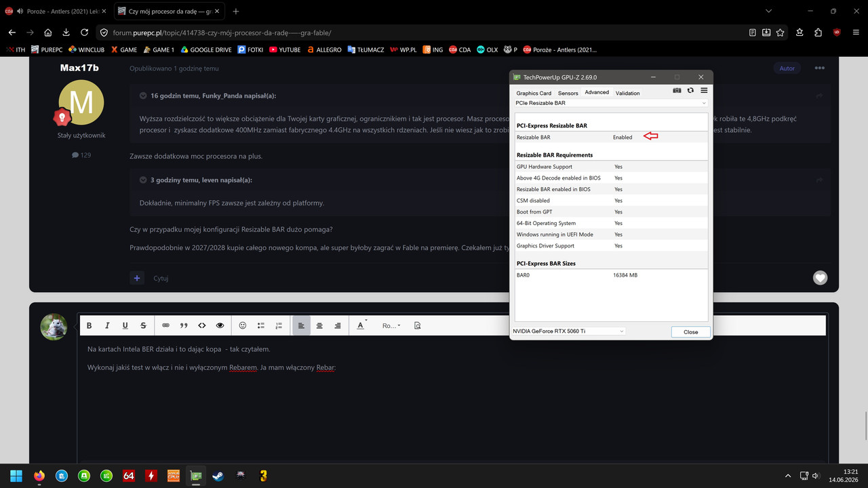This screenshot has height=488, width=868.
Task: Bookmark this page with star icon
Action: pyautogui.click(x=780, y=32)
